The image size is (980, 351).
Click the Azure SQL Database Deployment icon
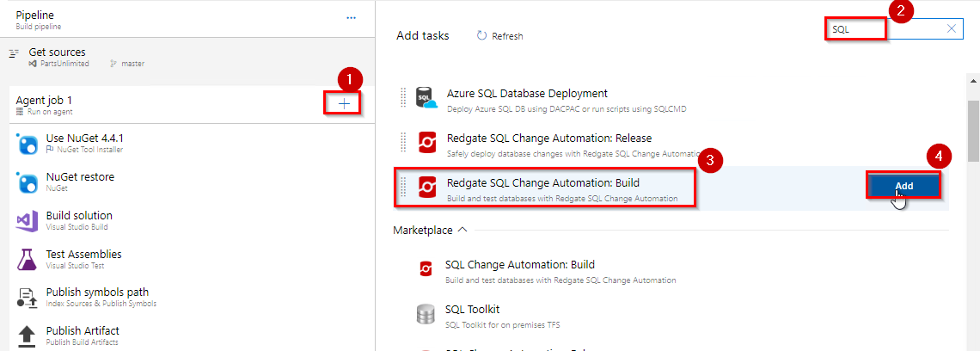point(427,99)
